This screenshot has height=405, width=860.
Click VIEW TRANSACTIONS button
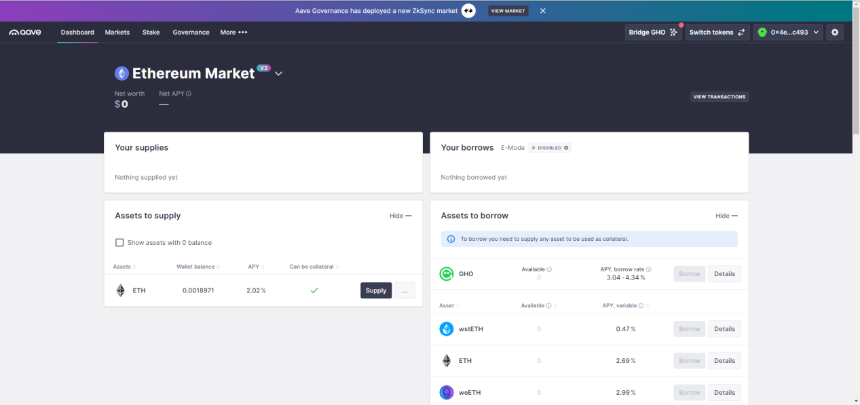tap(720, 97)
